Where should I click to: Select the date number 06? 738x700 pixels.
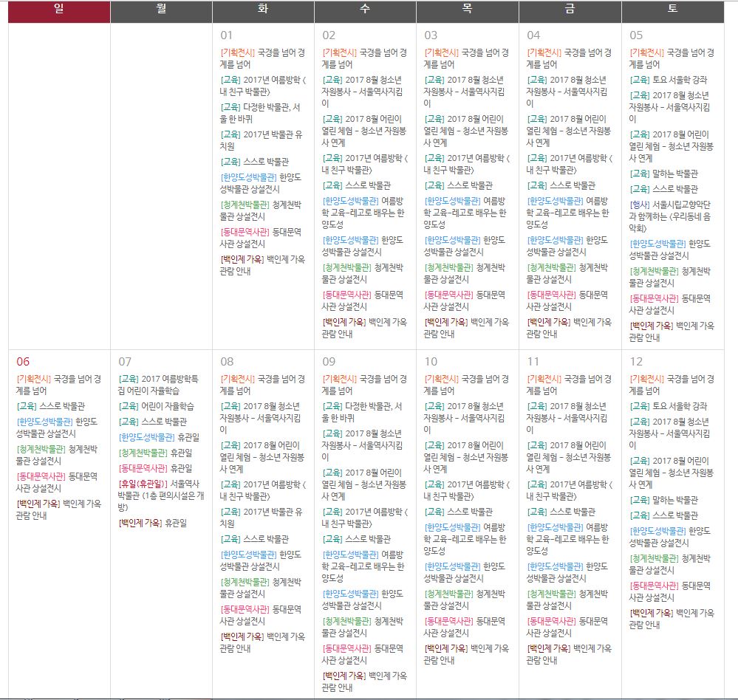24,361
